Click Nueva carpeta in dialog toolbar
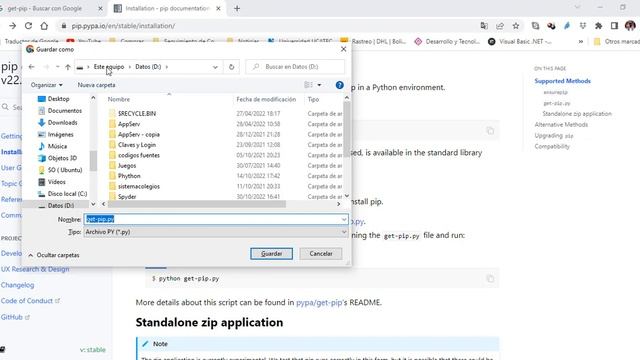The height and width of the screenshot is (360, 640). 96,85
